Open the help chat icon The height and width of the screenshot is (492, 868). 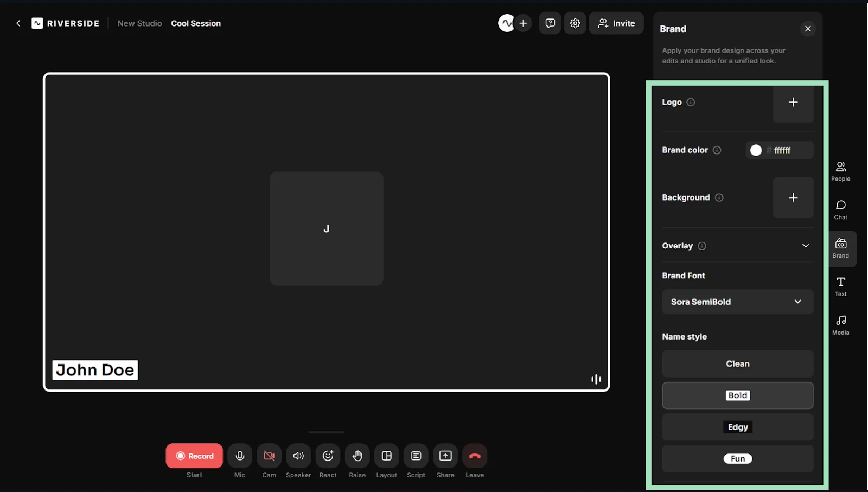tap(550, 23)
